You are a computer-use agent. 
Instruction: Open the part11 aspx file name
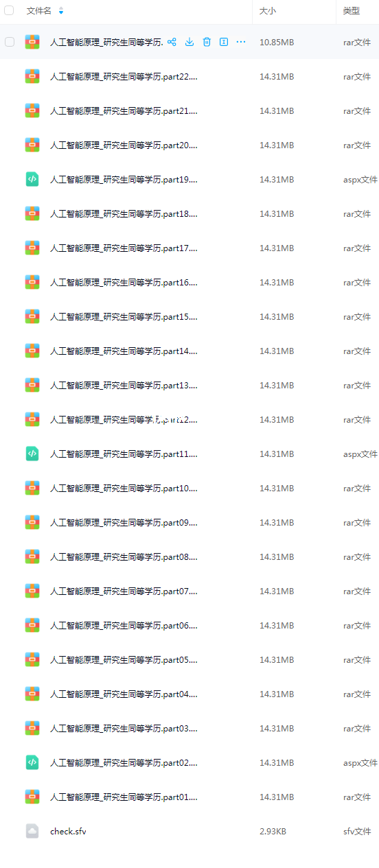124,454
